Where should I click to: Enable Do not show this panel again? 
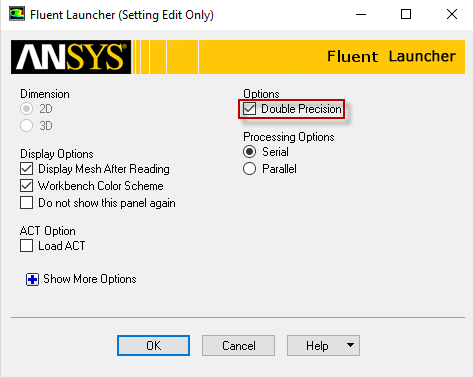tap(26, 203)
